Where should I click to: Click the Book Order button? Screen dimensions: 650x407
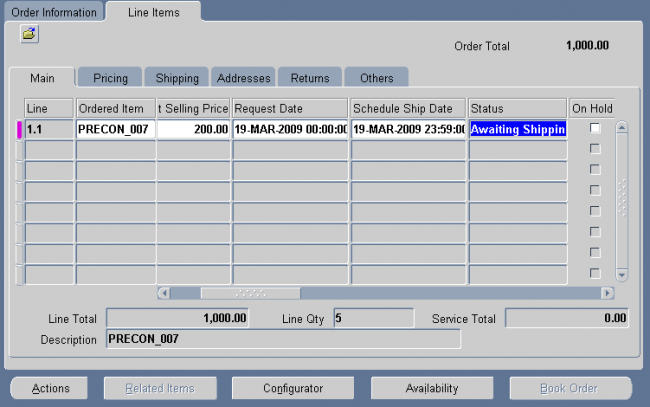point(570,388)
